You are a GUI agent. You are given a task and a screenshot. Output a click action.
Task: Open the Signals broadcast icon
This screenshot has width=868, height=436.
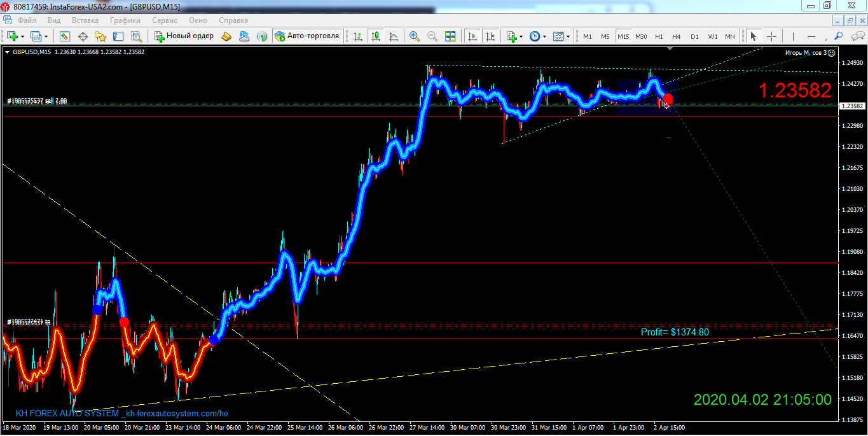(262, 36)
